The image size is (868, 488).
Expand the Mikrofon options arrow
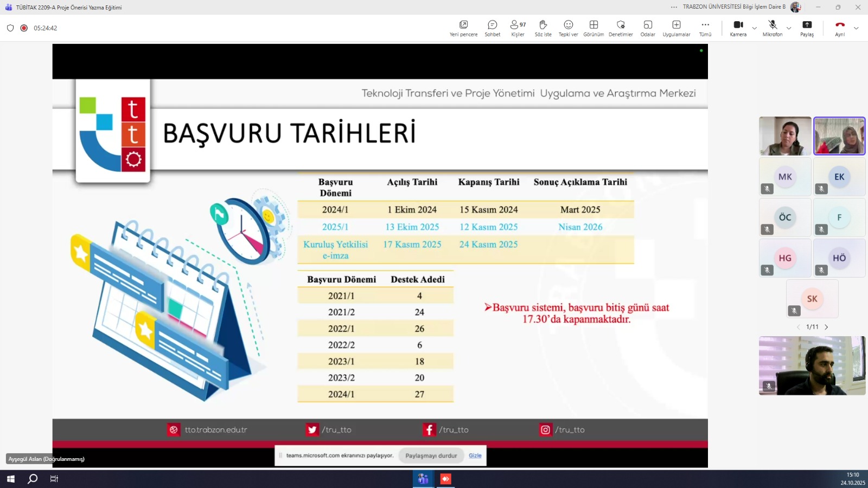click(789, 28)
